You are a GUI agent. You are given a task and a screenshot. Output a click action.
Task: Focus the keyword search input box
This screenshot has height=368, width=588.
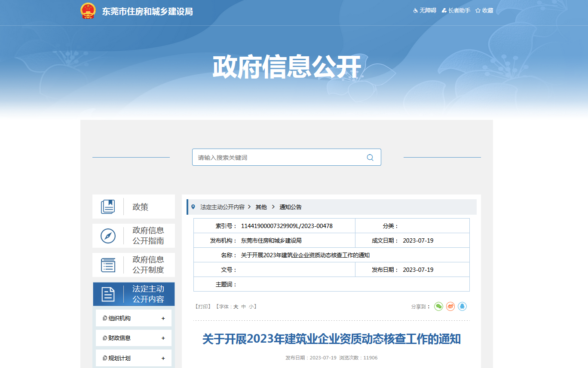coord(279,158)
